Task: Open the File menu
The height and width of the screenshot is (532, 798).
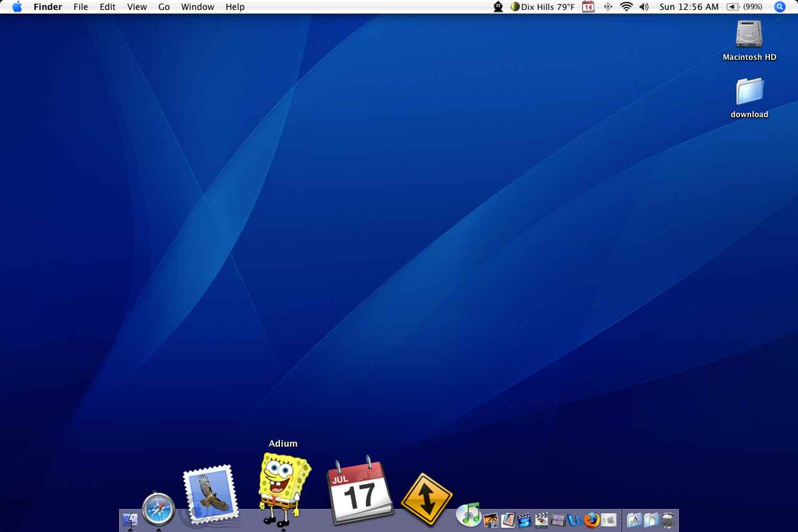Action: pos(80,7)
